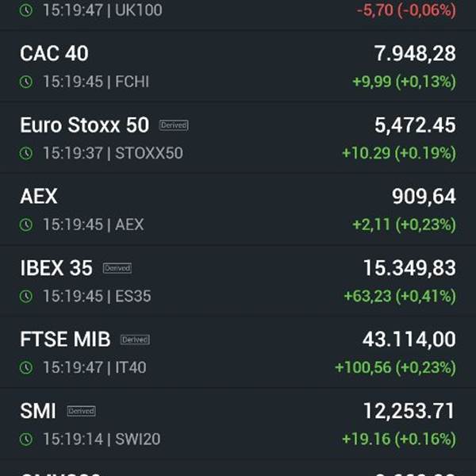Click the CAC 40 price 7.948,28
The width and height of the screenshot is (476, 476).
click(415, 53)
